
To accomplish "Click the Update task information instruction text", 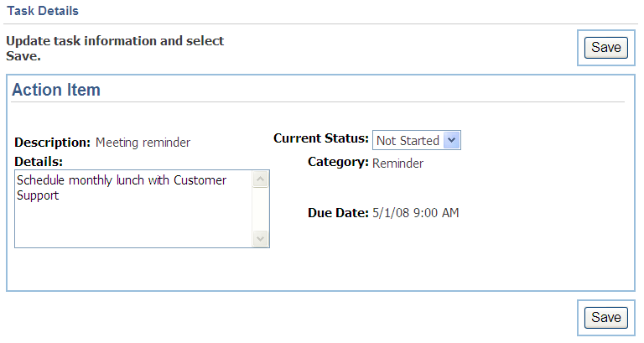I will pyautogui.click(x=115, y=49).
